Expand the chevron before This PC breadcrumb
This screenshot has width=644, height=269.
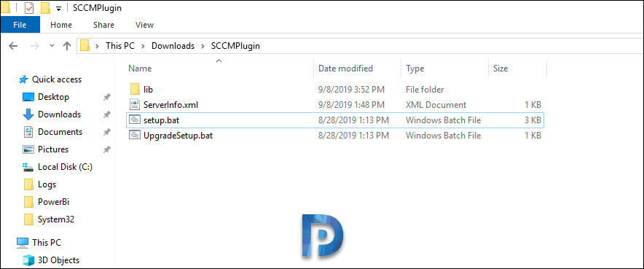click(x=98, y=46)
